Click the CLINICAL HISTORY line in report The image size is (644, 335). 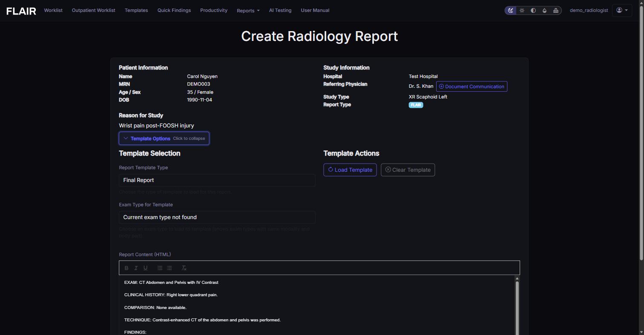pyautogui.click(x=171, y=295)
